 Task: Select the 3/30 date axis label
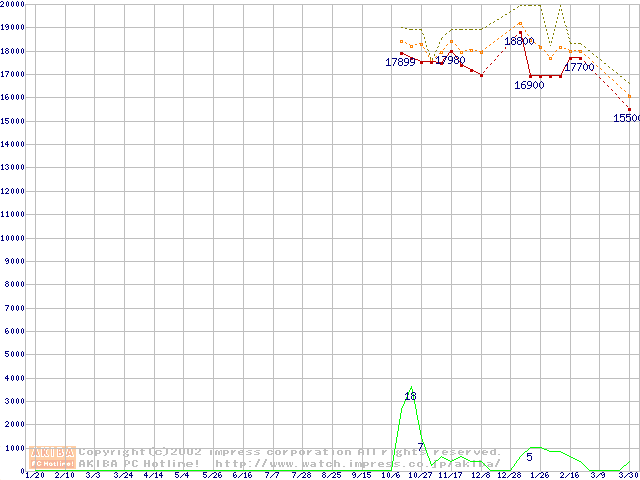628,475
